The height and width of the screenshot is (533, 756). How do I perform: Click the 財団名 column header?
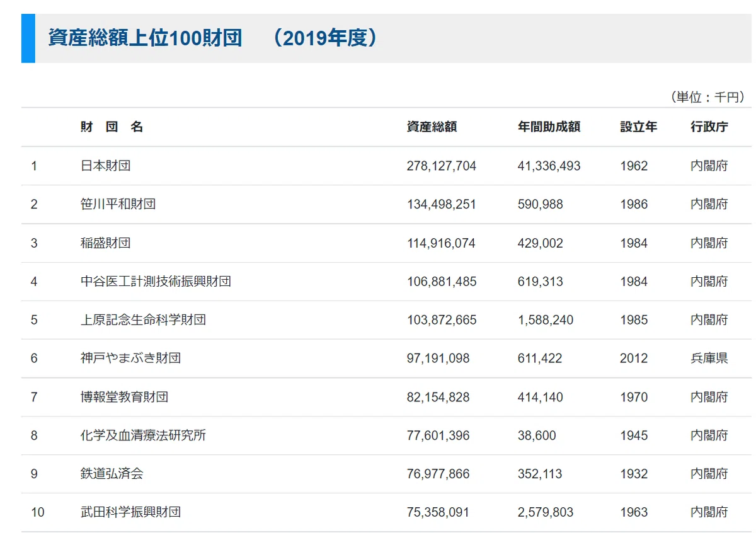(112, 127)
